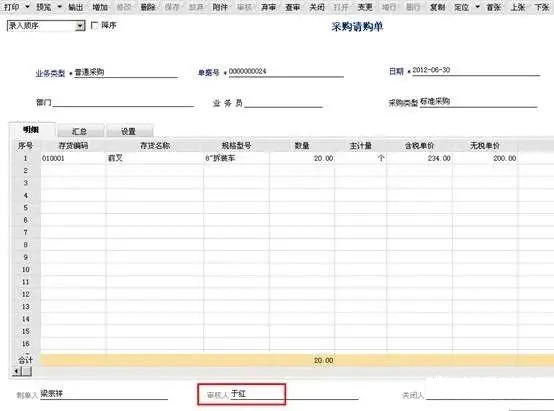The width and height of the screenshot is (554, 411).
Task: Click the 制单人 field showing 梁宗祥
Action: coord(104,394)
